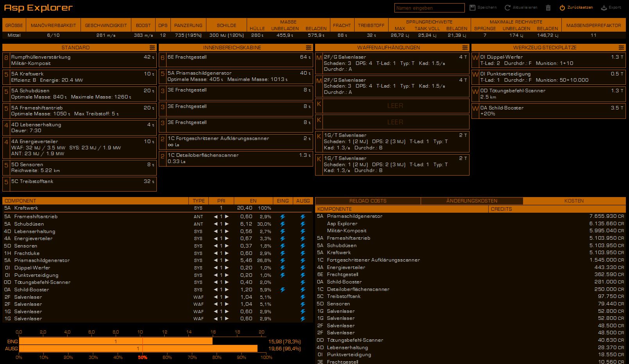Screen dimensions: 629x364
Task: Open the 4A Energieverteiler standard slot
Action: click(79, 147)
